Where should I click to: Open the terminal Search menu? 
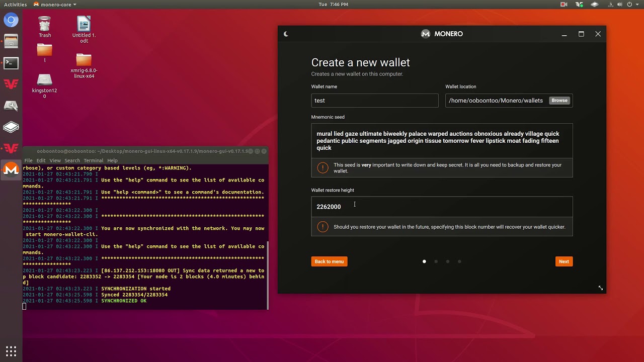[72, 160]
